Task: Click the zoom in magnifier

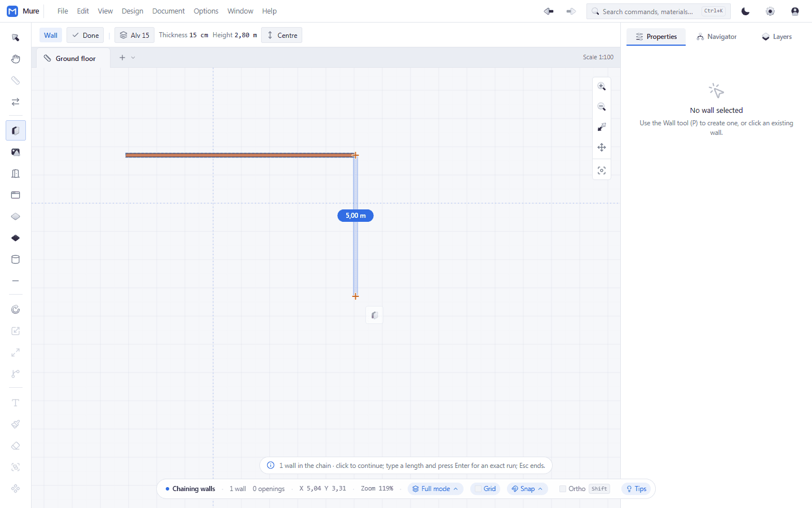Action: [602, 86]
